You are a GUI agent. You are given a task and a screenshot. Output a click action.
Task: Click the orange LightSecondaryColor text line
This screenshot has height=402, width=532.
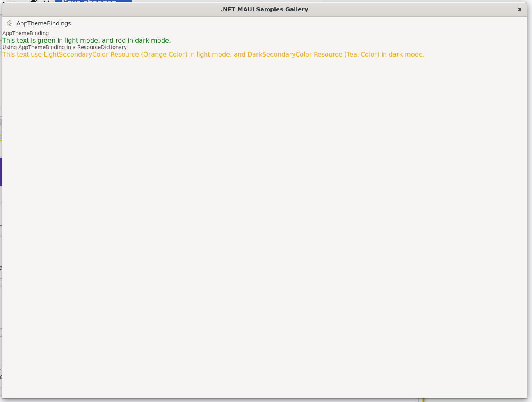click(213, 54)
